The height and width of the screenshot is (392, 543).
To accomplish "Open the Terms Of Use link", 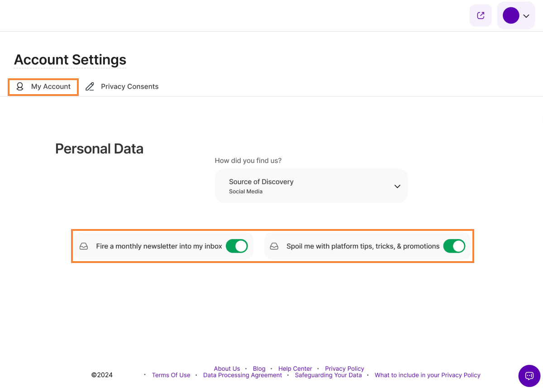I will [171, 375].
